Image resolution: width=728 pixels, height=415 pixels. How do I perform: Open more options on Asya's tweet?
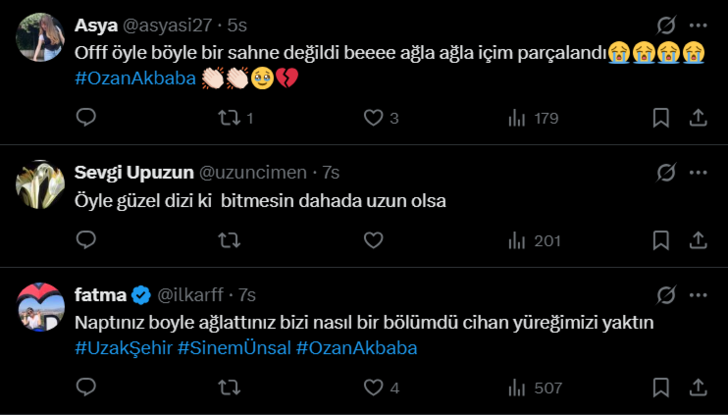click(x=697, y=24)
